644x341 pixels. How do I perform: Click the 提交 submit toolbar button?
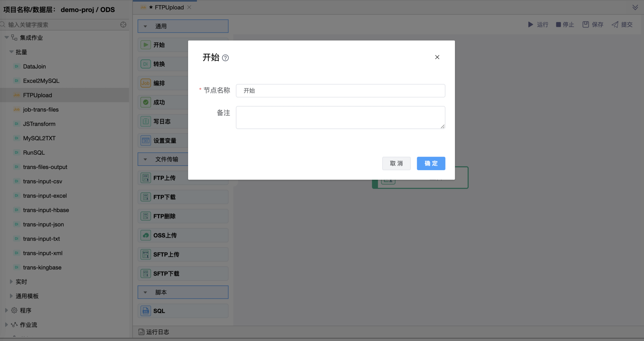pyautogui.click(x=622, y=24)
